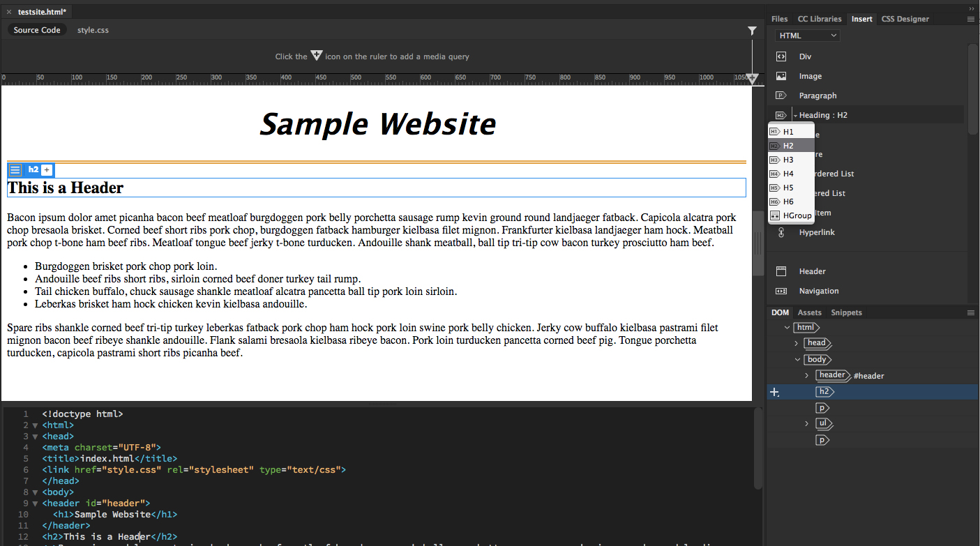The height and width of the screenshot is (546, 980).
Task: Choose H2 from heading menu
Action: pos(791,146)
